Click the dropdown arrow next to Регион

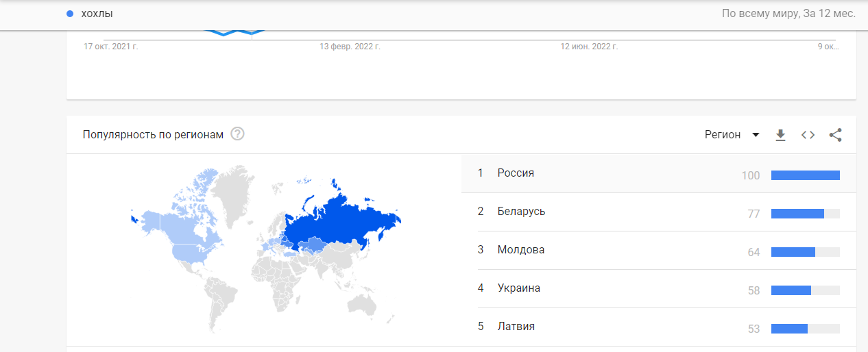click(756, 135)
